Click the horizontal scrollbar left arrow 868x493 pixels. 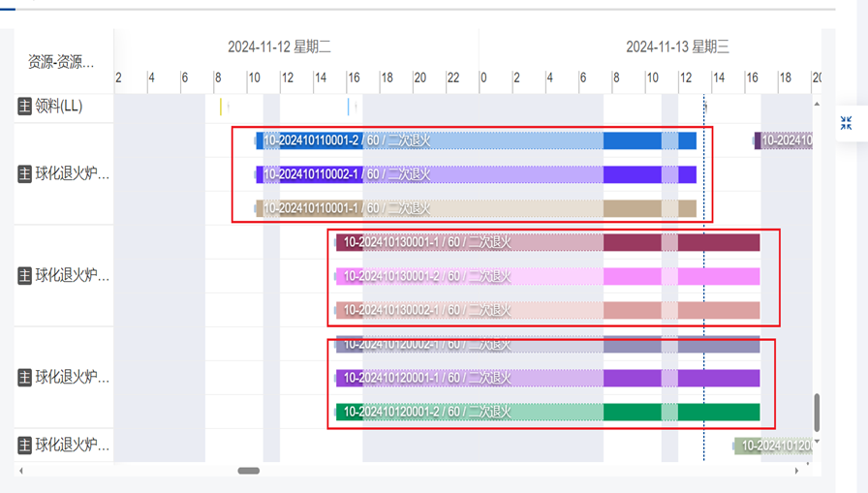pyautogui.click(x=21, y=471)
